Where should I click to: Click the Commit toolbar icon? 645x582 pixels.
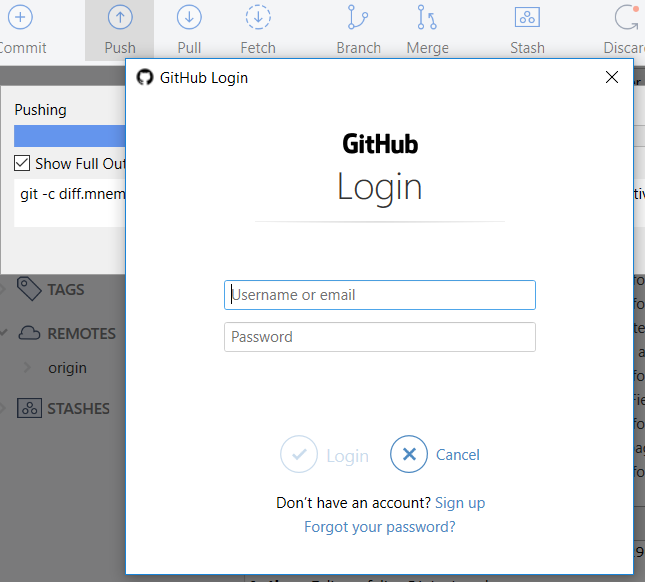[20, 17]
